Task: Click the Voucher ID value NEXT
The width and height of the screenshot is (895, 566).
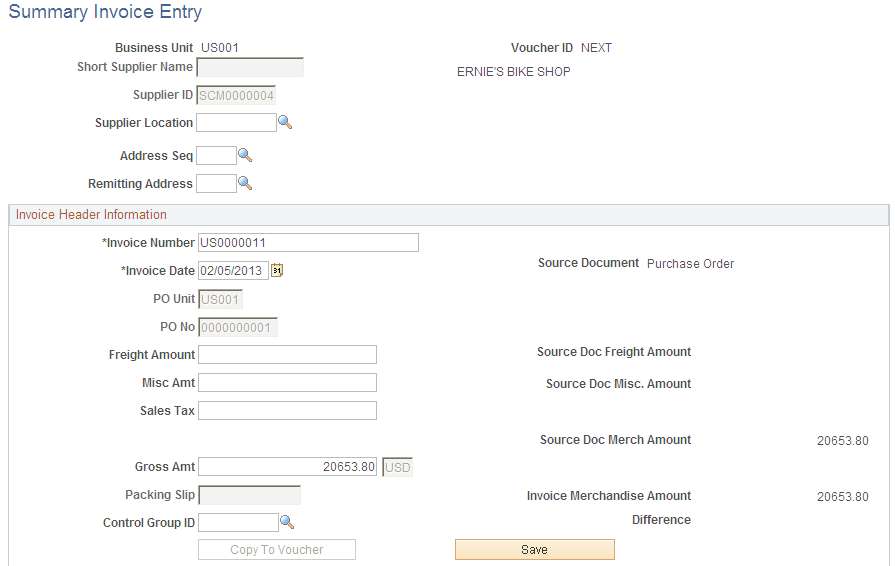Action: click(x=596, y=48)
